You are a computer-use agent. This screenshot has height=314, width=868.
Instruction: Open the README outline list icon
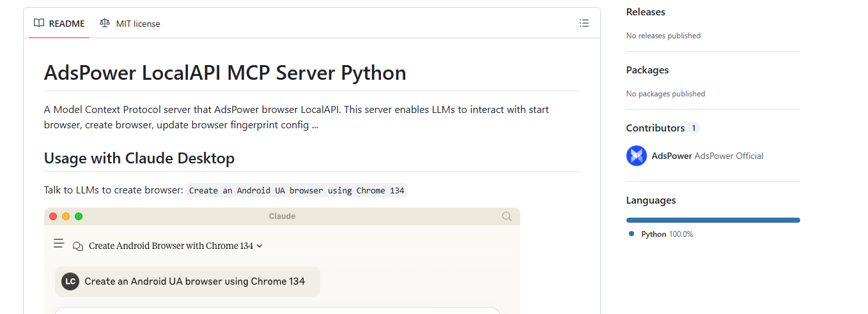point(584,23)
